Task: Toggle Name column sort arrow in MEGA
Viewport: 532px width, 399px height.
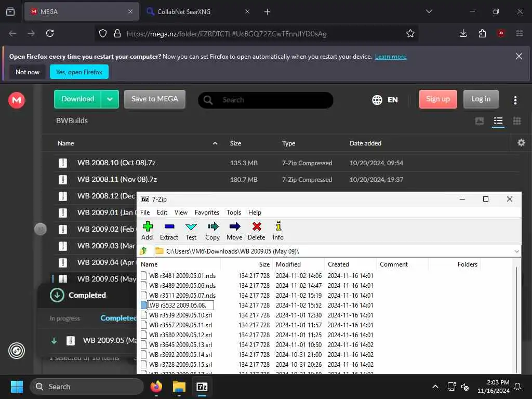Action: coord(215,143)
